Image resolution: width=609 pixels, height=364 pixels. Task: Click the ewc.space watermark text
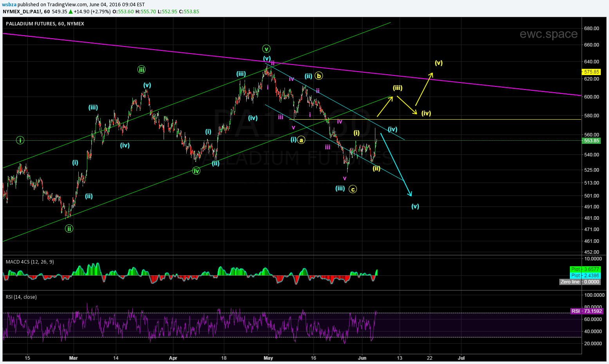tap(548, 34)
